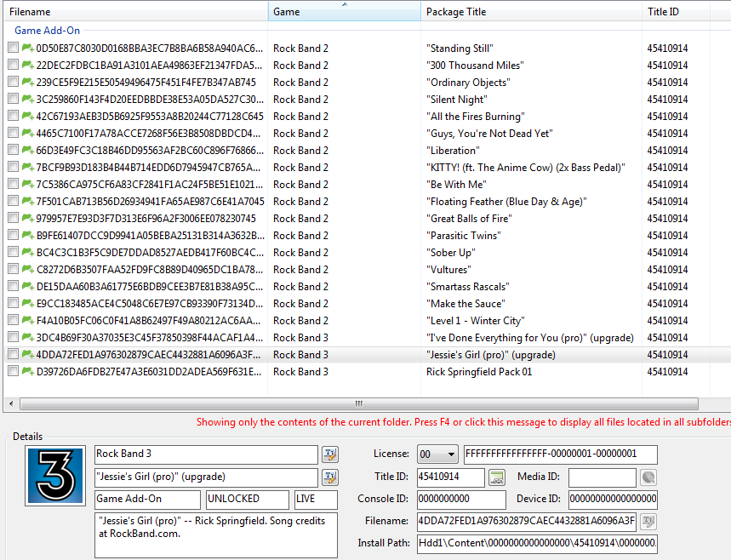Check the box for Rick Springfield Pack 01
The image size is (731, 560).
tap(13, 371)
